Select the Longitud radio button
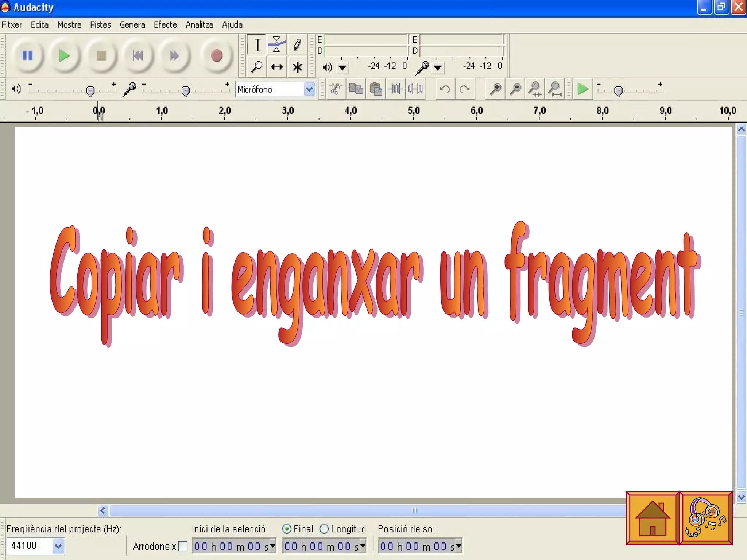747x560 pixels. pos(324,529)
